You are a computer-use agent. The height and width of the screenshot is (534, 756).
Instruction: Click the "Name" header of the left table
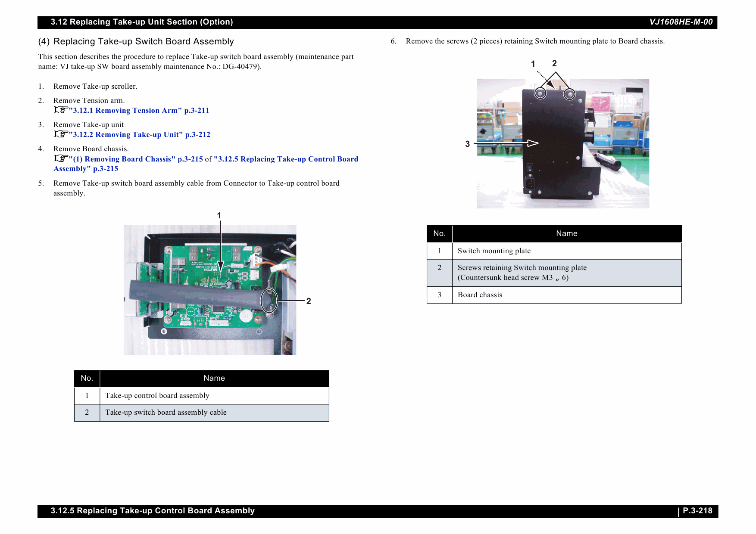click(214, 378)
